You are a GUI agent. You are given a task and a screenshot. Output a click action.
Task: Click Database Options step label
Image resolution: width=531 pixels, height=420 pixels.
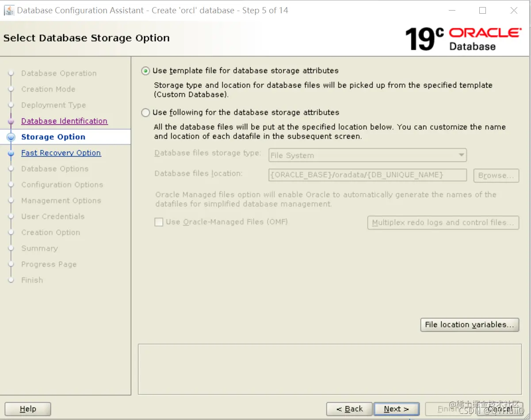tap(55, 168)
